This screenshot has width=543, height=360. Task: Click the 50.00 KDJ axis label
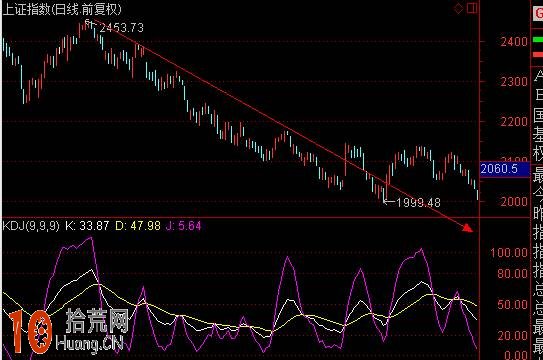point(513,305)
